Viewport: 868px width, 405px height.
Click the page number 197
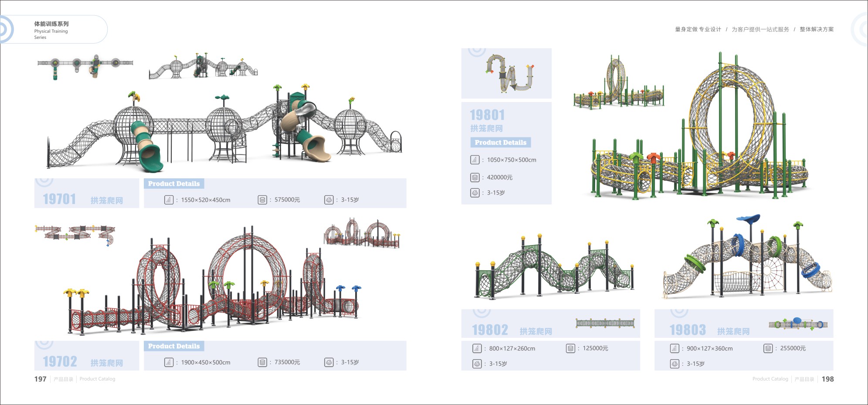click(40, 379)
